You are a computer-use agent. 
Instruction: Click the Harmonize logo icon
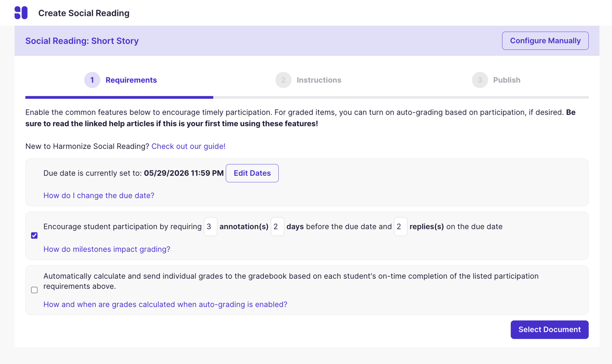(21, 13)
